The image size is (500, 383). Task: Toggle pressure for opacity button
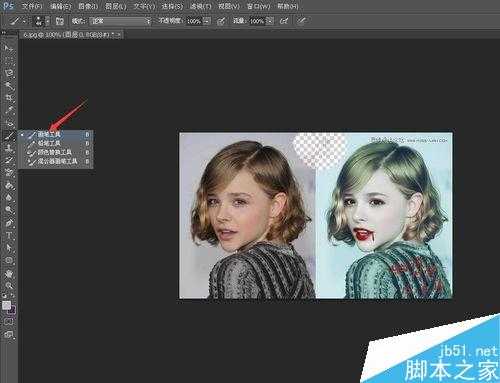(221, 21)
